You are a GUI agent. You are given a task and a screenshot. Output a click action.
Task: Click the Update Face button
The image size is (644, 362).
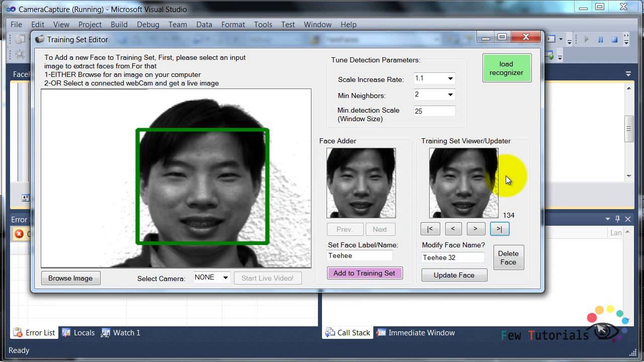[454, 275]
